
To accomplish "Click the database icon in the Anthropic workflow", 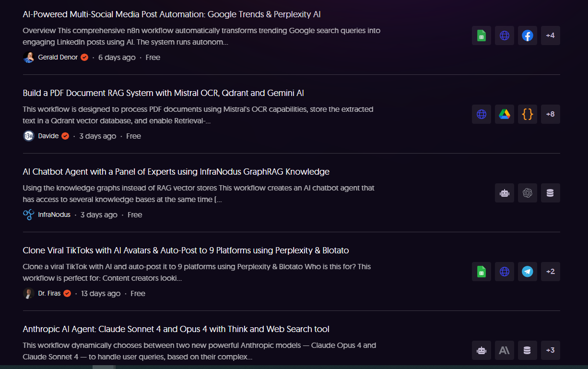I will (x=527, y=350).
